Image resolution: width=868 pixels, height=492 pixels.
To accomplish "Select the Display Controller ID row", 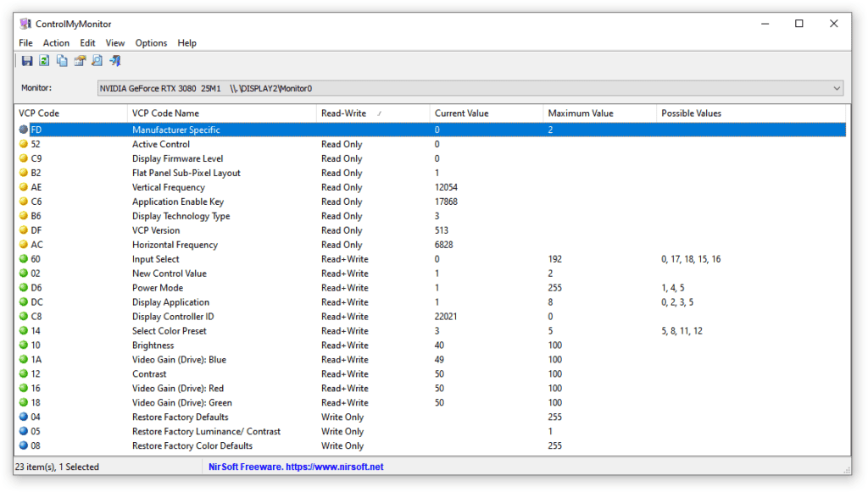I will coord(431,316).
